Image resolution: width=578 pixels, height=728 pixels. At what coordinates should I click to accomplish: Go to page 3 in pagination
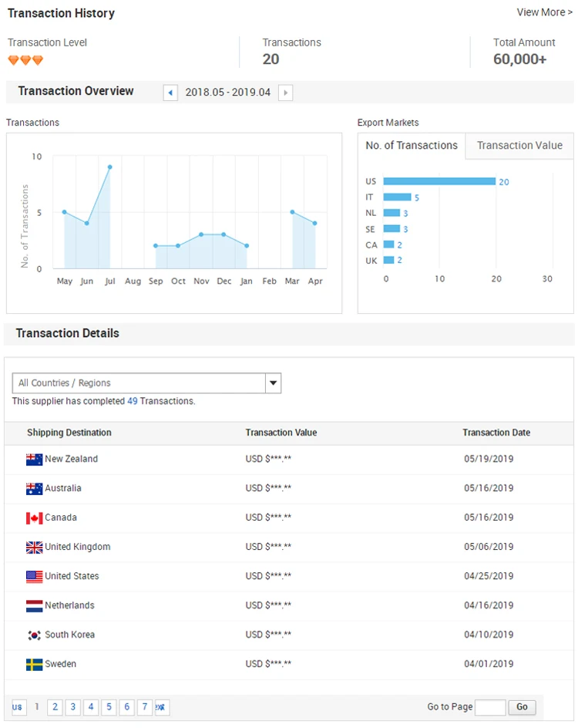(x=72, y=706)
